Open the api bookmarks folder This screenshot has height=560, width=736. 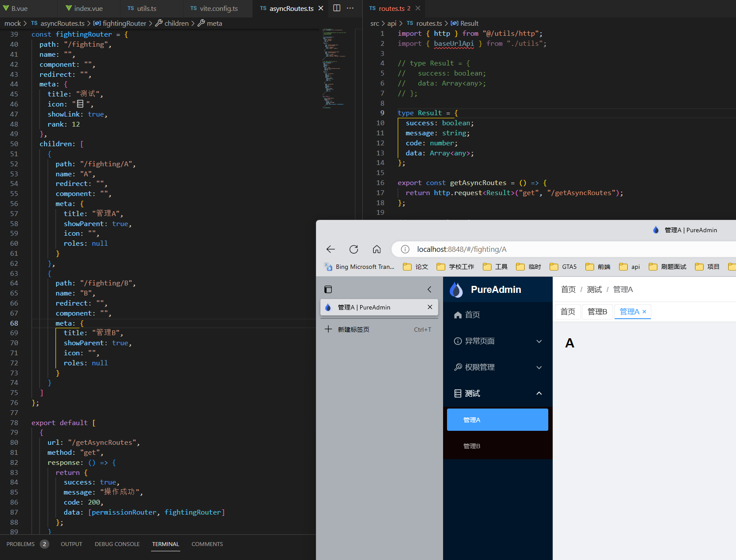pyautogui.click(x=629, y=267)
